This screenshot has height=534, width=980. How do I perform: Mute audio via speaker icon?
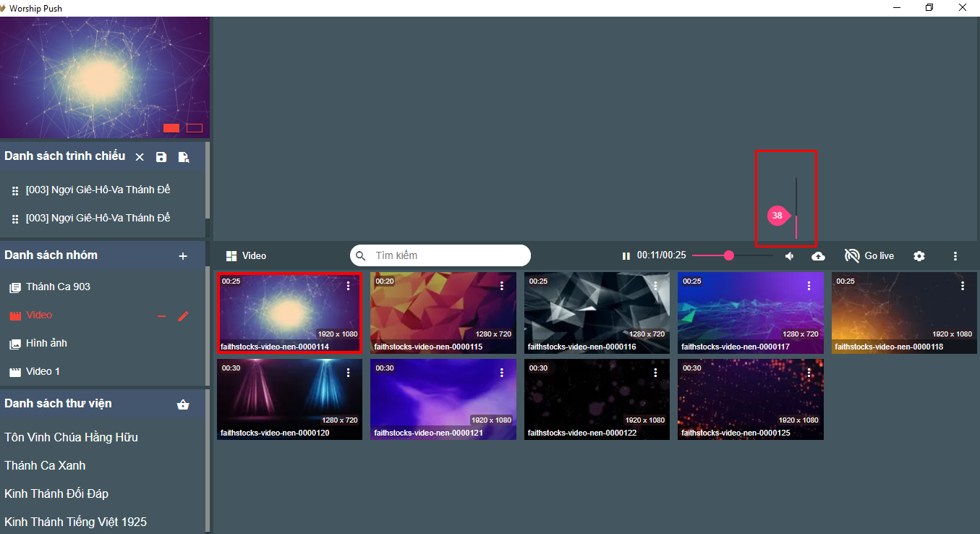coord(790,256)
